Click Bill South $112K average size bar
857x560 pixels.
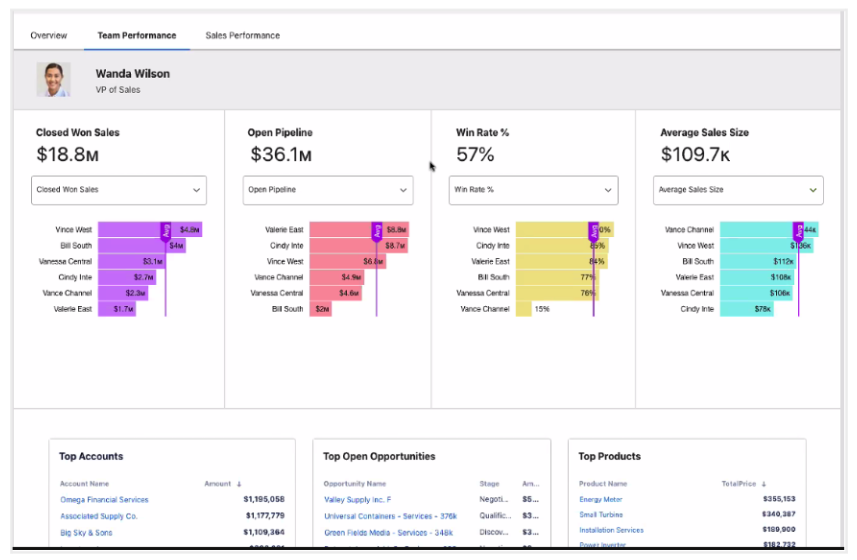759,261
